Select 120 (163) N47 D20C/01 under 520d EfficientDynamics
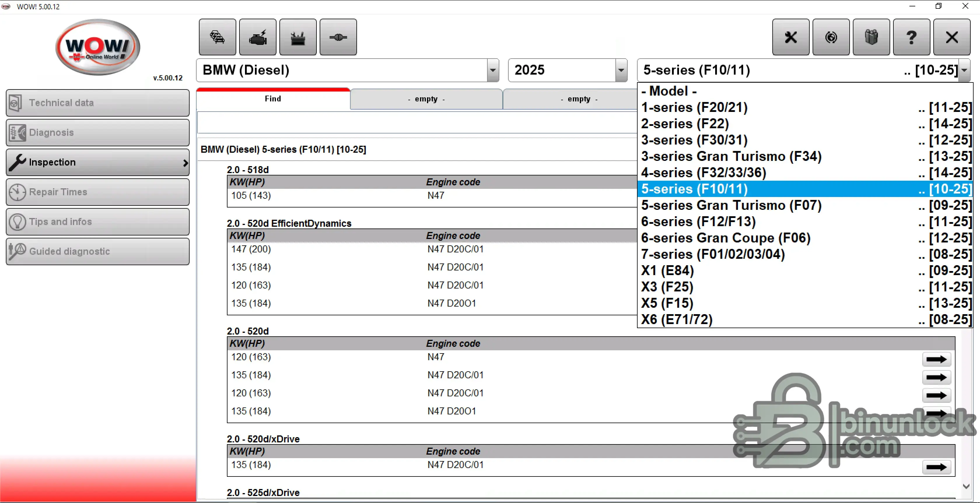The image size is (980, 503). [432, 286]
